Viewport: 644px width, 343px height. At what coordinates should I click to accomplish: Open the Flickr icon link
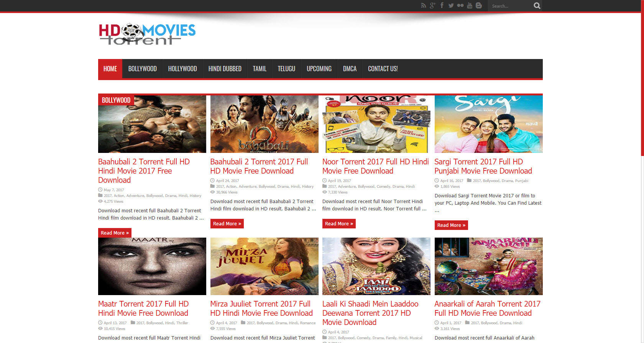460,6
